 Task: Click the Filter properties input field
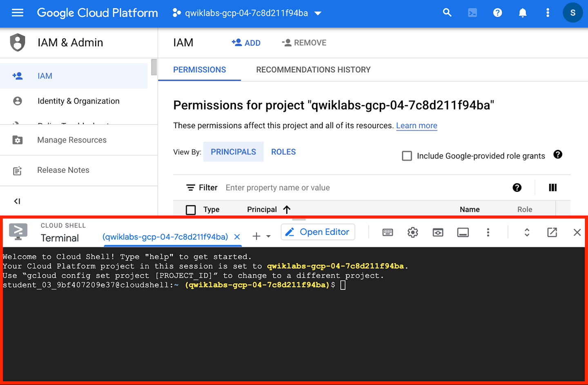(278, 187)
